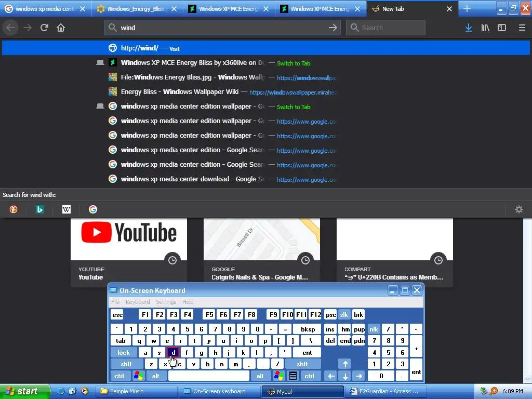Click the browser Back arrow button
Image resolution: width=532 pixels, height=399 pixels.
point(10,28)
